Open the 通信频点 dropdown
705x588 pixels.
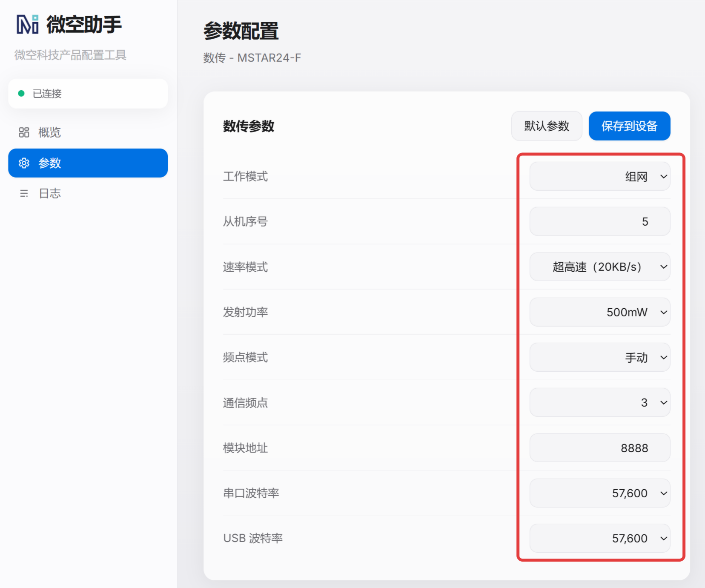tap(600, 402)
